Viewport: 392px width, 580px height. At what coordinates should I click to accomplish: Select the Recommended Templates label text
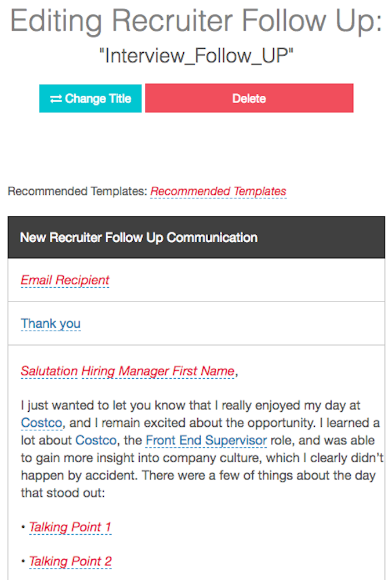(x=75, y=191)
